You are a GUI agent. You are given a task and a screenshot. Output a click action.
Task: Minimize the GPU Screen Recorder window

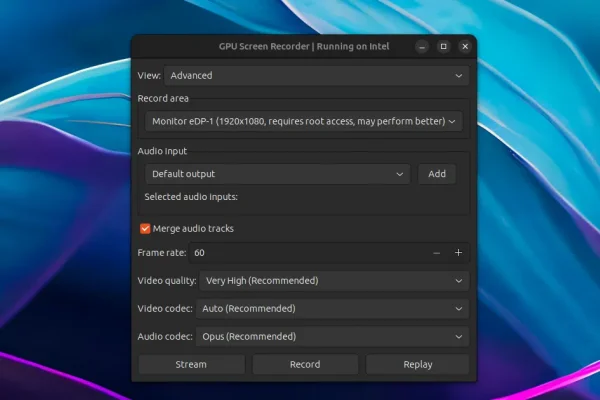click(x=422, y=47)
